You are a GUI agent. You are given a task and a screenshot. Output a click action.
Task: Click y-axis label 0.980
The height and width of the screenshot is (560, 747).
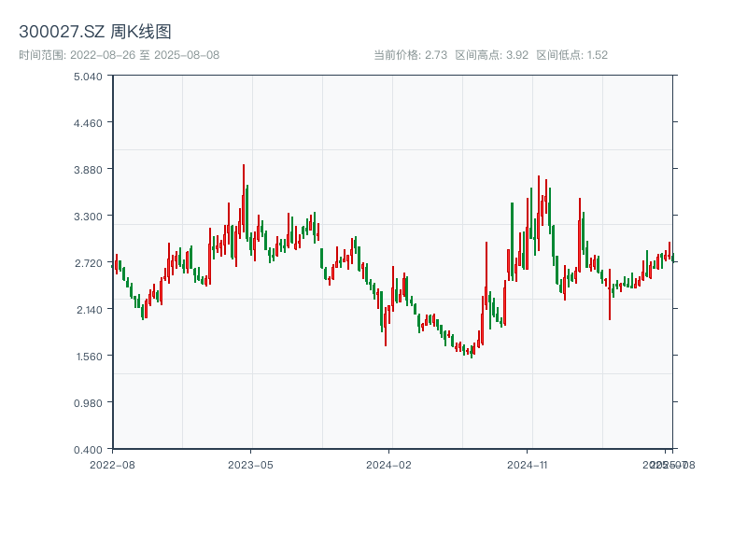point(88,403)
